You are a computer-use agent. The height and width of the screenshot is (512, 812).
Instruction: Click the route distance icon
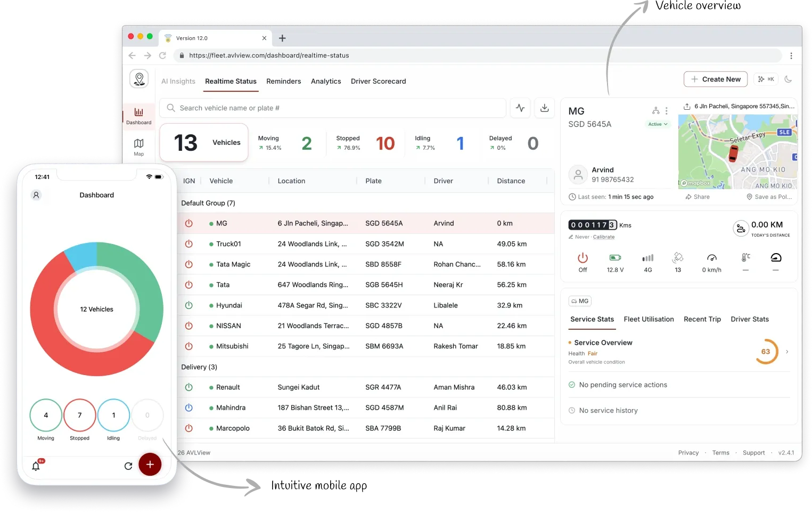[x=741, y=229]
